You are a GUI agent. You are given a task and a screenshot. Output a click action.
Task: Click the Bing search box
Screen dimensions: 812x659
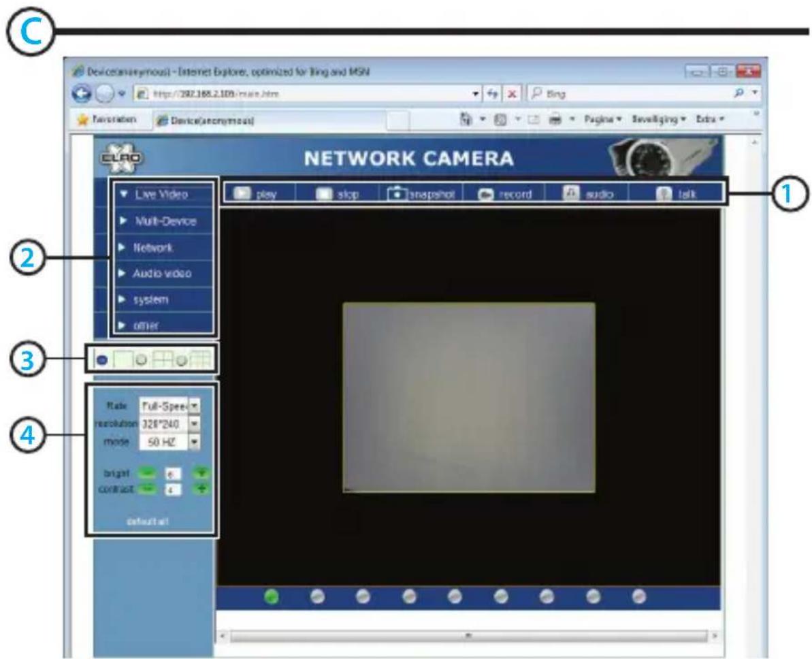(x=629, y=93)
